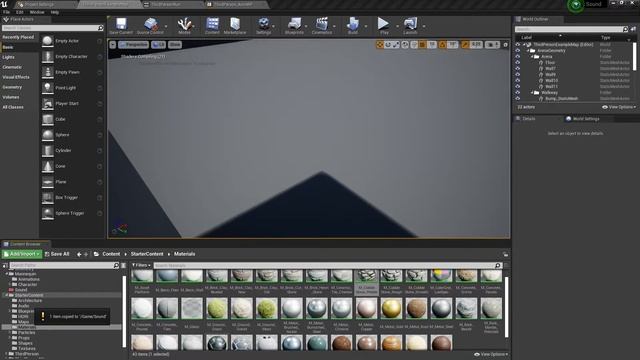Open the content Filters dropdown

(141, 265)
